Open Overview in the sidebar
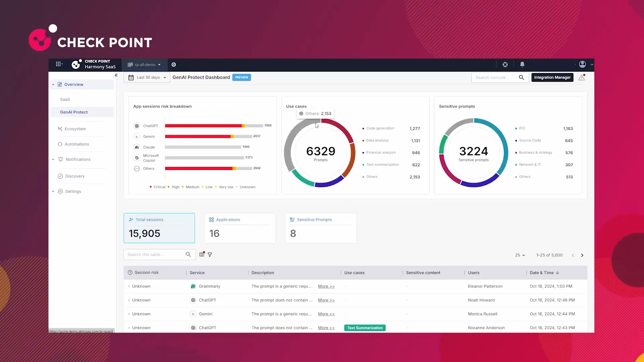This screenshot has height=362, width=644. tap(74, 84)
